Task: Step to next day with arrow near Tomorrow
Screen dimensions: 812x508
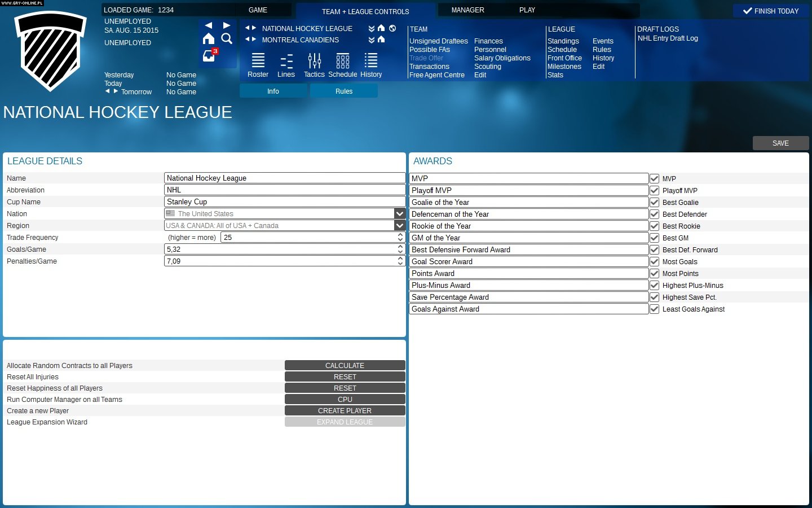Action: tap(116, 91)
